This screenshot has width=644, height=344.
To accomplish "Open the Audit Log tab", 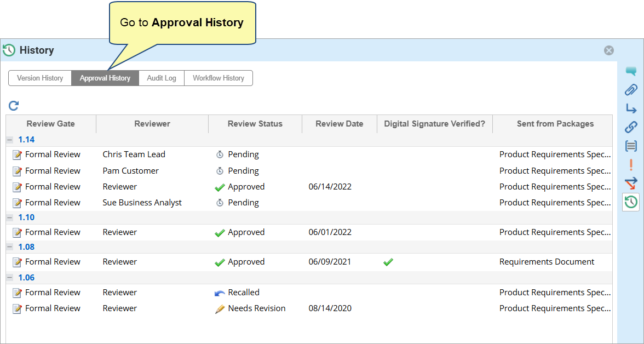I will coord(162,78).
